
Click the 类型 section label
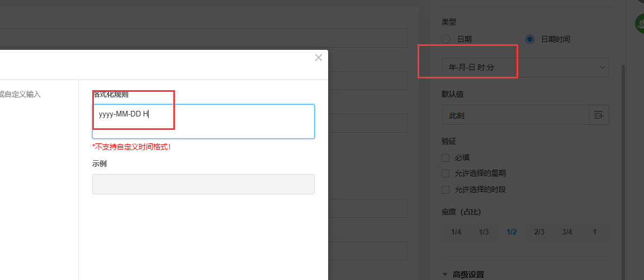tap(449, 21)
